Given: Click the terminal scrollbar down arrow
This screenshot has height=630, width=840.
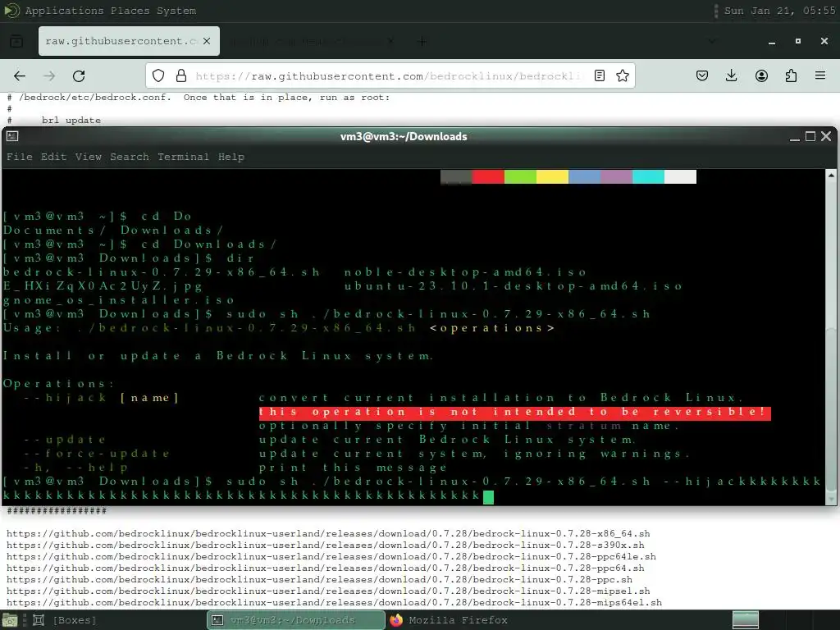Looking at the screenshot, I should (831, 500).
